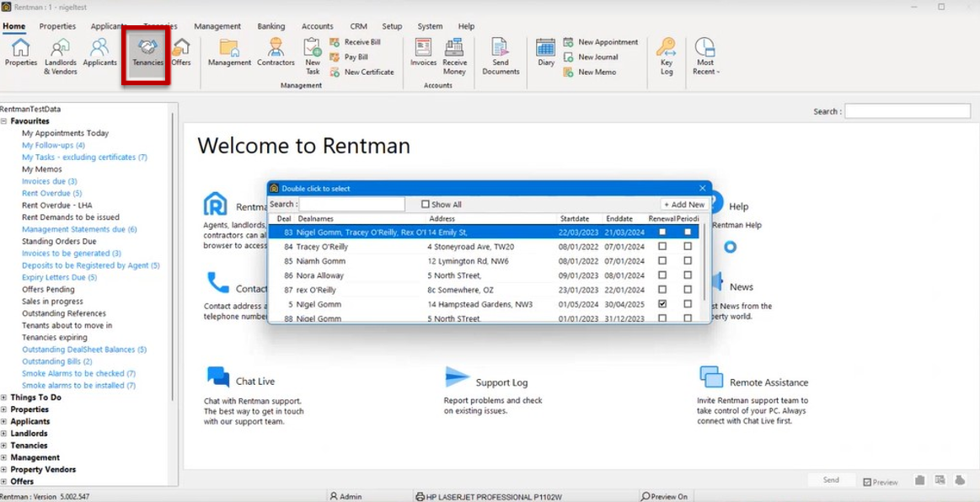Click the deal list vertical scrollbar

704,262
